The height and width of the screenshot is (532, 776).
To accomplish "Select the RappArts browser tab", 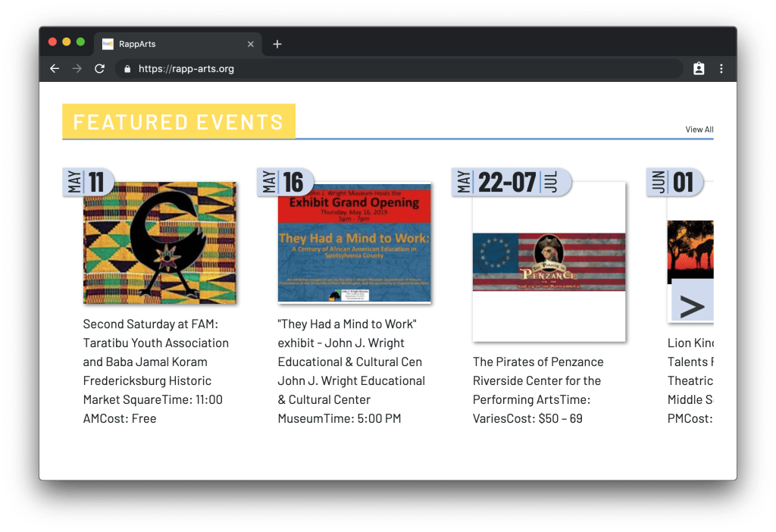I will [177, 44].
